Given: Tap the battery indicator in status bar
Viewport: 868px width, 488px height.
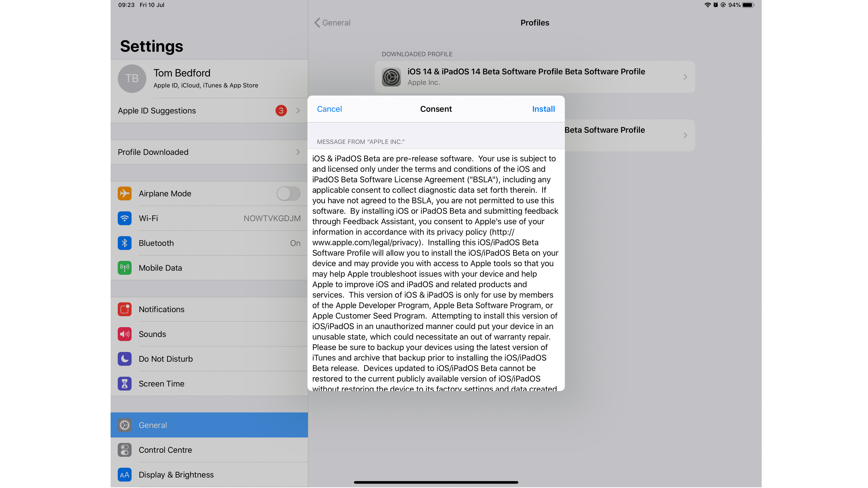Looking at the screenshot, I should pyautogui.click(x=748, y=5).
